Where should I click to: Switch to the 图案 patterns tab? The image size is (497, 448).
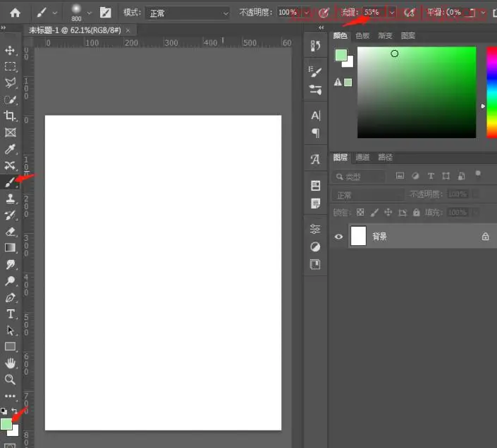[408, 35]
